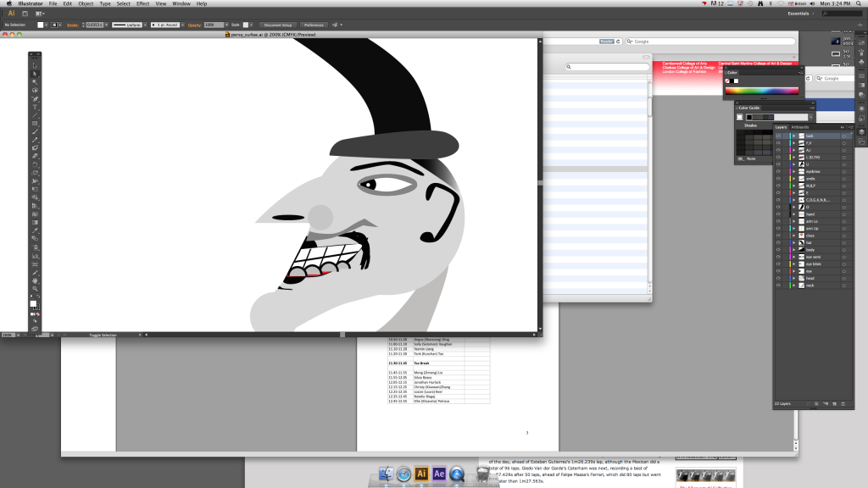Click the Stroke weight input field
Image resolution: width=868 pixels, height=488 pixels.
tap(94, 25)
